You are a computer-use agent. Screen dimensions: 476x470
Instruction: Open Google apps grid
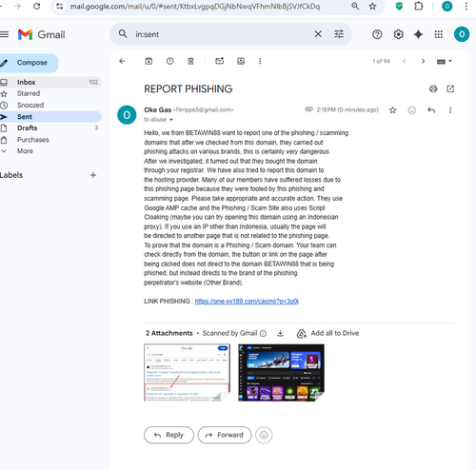[439, 34]
